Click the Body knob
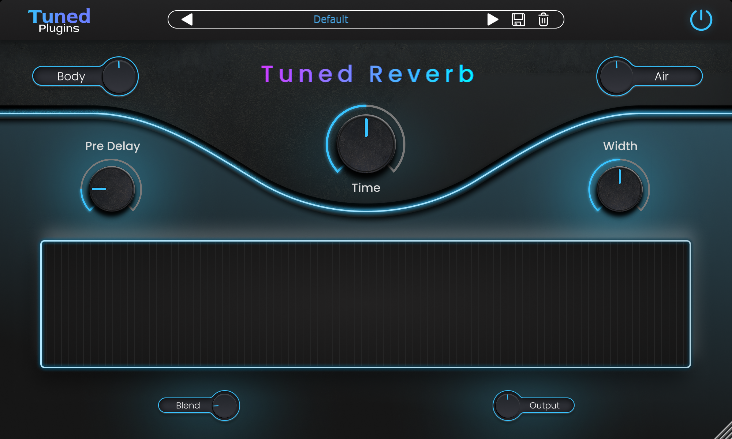The image size is (732, 439). 119,76
